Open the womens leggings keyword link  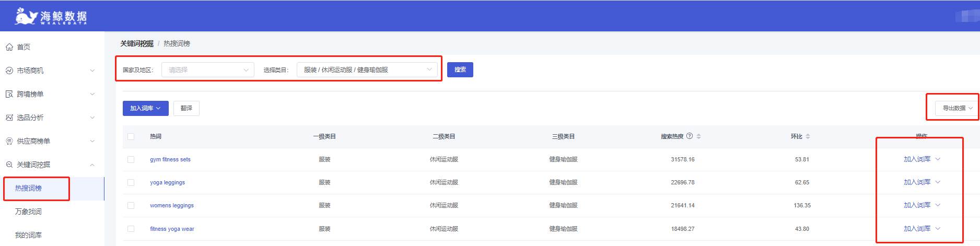[x=172, y=205]
